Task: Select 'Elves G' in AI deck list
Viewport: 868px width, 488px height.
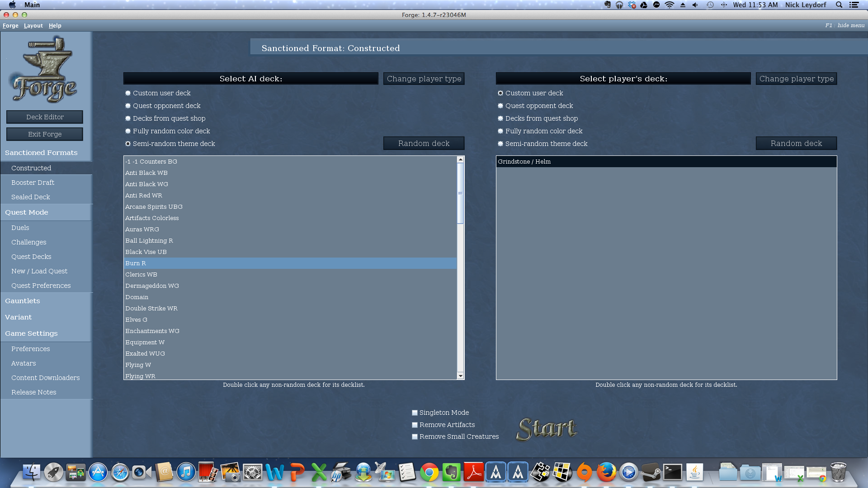Action: pyautogui.click(x=290, y=320)
